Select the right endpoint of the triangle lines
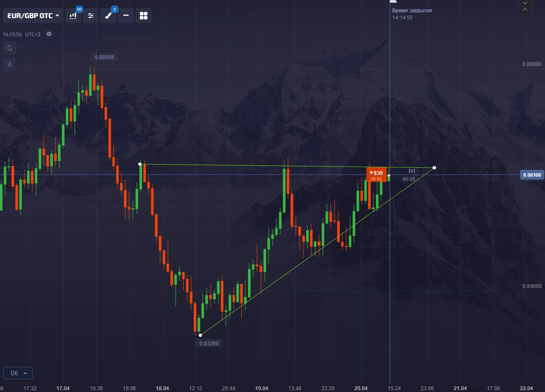545x392 pixels. tap(434, 168)
